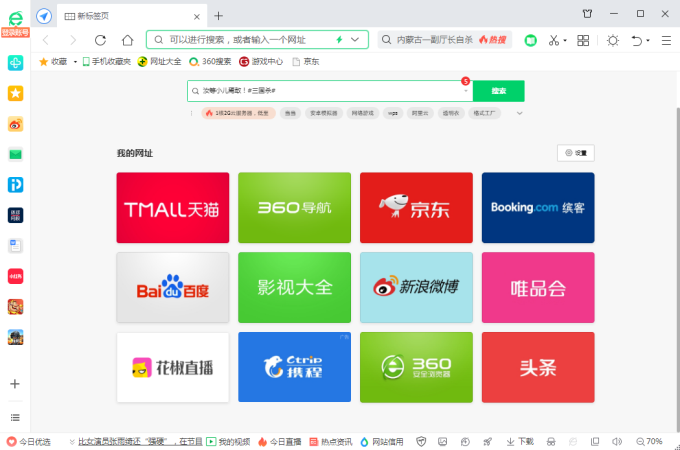Click the undo closed tab icon
This screenshot has width=680, height=450.
click(x=636, y=40)
